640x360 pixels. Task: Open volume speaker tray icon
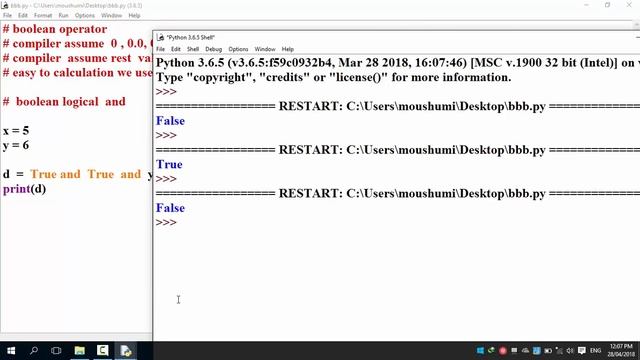(x=570, y=351)
